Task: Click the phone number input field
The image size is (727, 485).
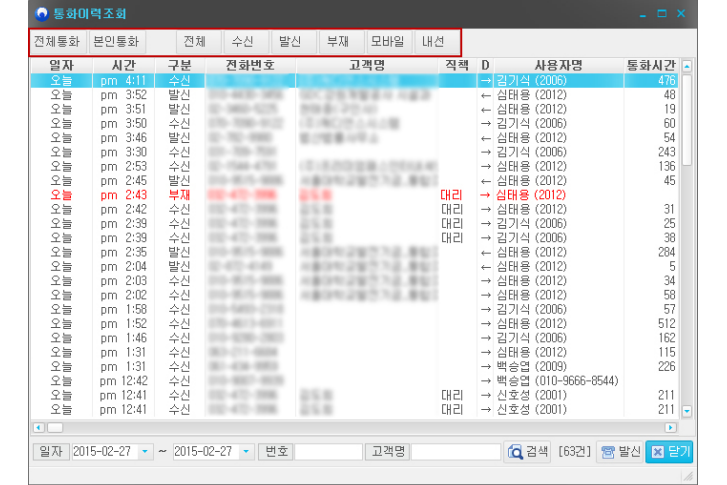Action: [328, 452]
